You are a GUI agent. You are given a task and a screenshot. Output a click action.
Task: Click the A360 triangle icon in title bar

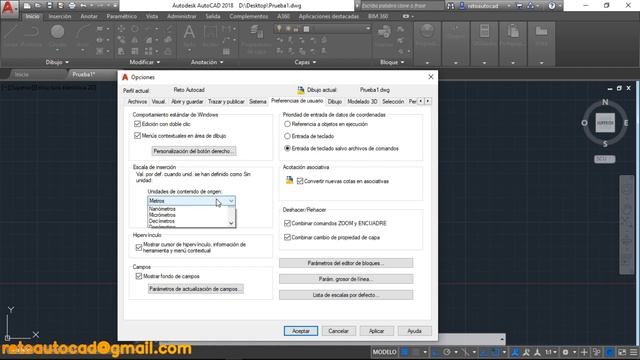click(x=530, y=6)
